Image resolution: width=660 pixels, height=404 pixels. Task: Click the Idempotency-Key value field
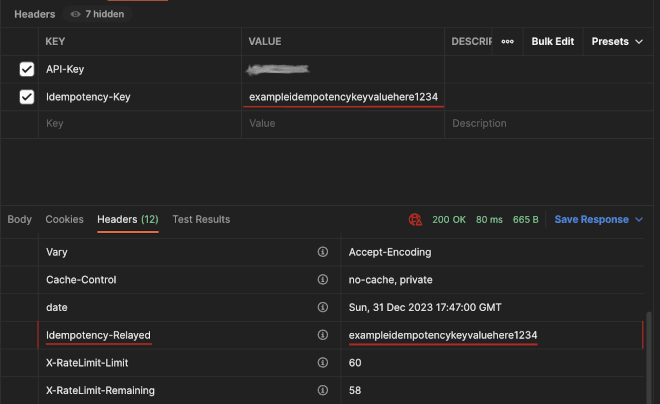pyautogui.click(x=343, y=97)
